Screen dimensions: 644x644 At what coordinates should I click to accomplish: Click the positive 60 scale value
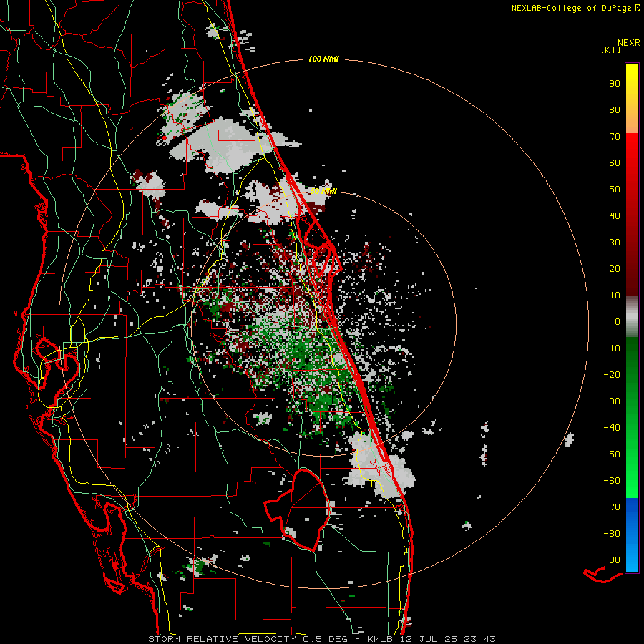(615, 163)
